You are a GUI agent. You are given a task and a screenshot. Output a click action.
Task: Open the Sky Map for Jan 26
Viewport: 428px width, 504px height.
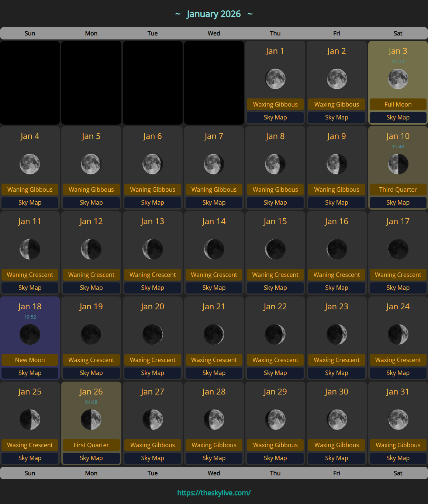91,458
